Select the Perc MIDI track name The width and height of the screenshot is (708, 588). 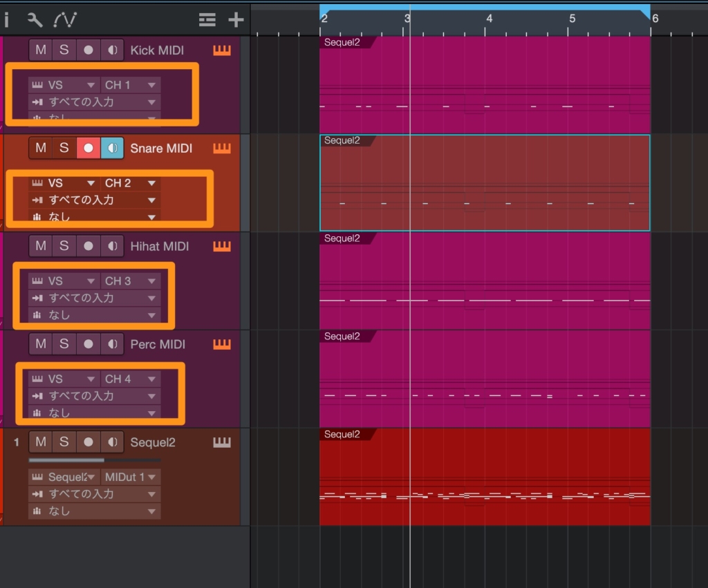pyautogui.click(x=158, y=345)
